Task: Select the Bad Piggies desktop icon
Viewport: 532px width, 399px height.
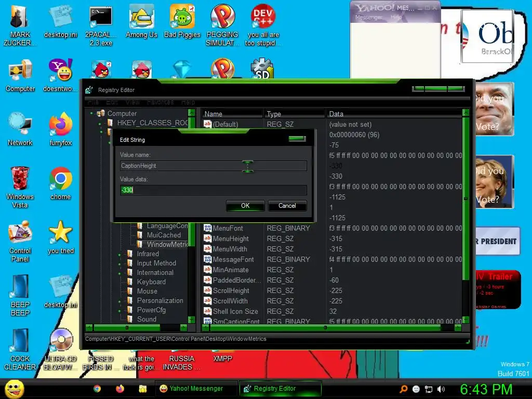Action: 182,22
